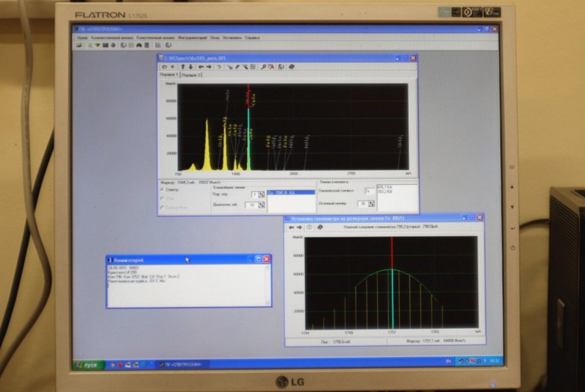Activate the binoculars search icon
The height and width of the screenshot is (392, 585).
pos(138,44)
